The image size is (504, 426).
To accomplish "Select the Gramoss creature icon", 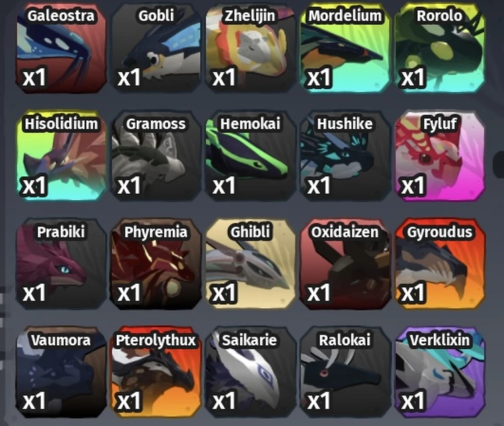I will [156, 156].
